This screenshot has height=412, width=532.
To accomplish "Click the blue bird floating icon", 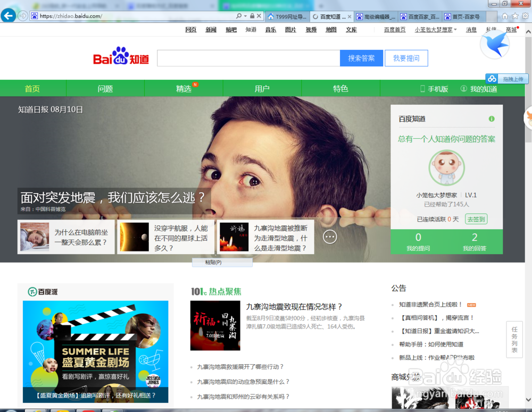I will [495, 45].
